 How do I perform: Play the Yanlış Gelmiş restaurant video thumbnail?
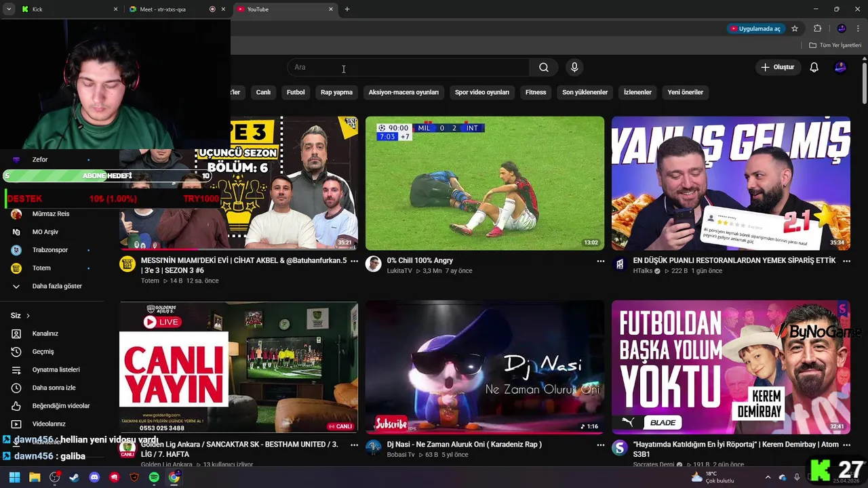[731, 183]
